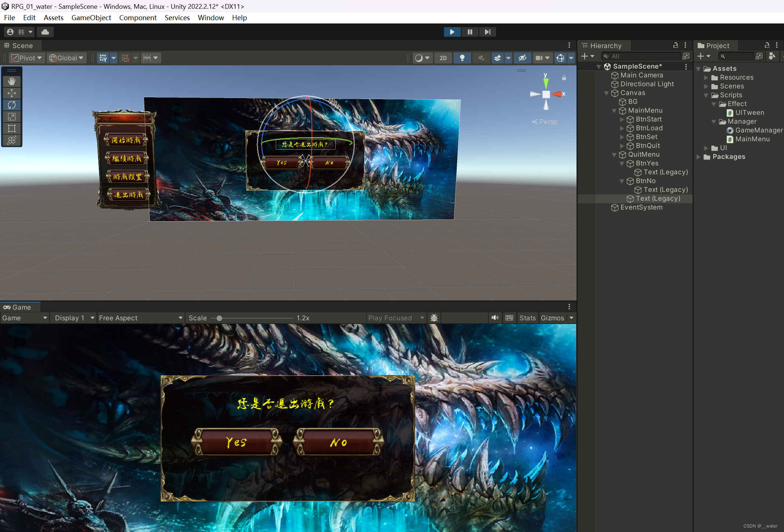
Task: Open draw mode shading dropdown
Action: point(422,58)
